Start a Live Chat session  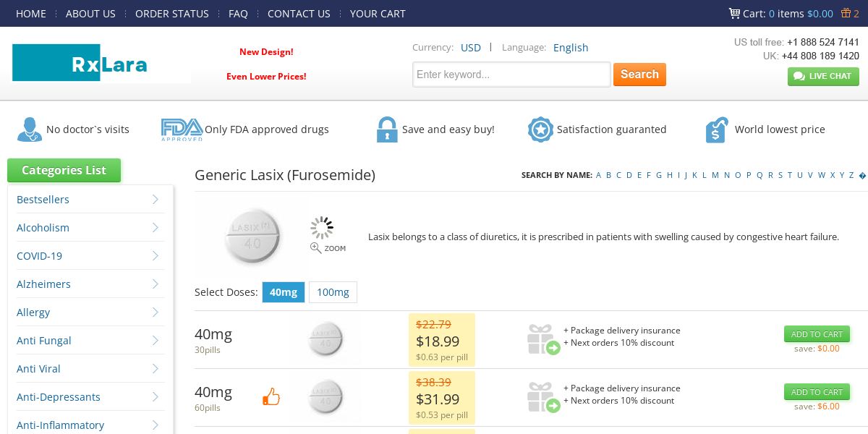coord(823,76)
